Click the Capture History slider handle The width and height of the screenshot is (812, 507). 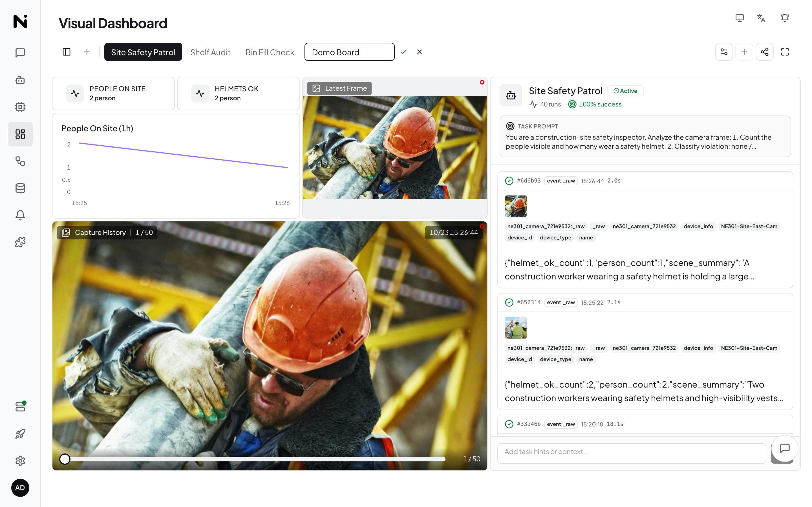tap(65, 459)
